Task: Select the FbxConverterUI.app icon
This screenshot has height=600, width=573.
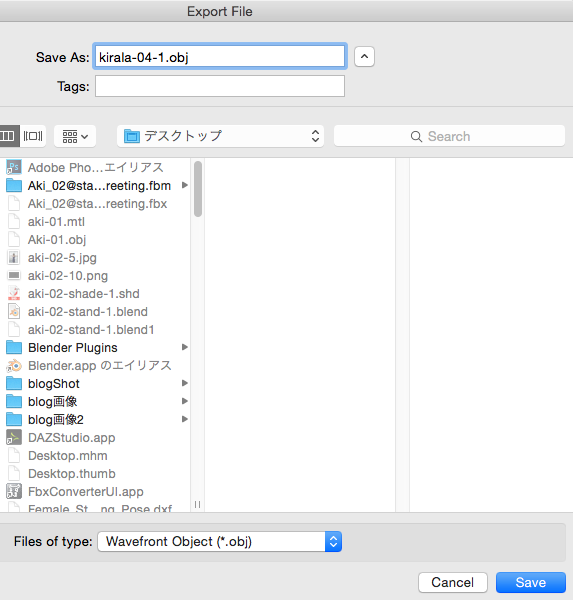Action: (14, 491)
